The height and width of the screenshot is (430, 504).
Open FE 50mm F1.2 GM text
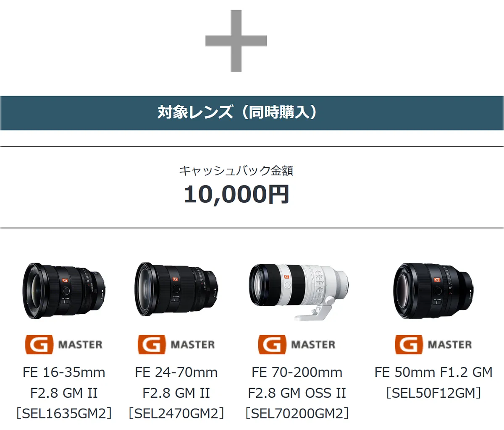click(x=433, y=372)
